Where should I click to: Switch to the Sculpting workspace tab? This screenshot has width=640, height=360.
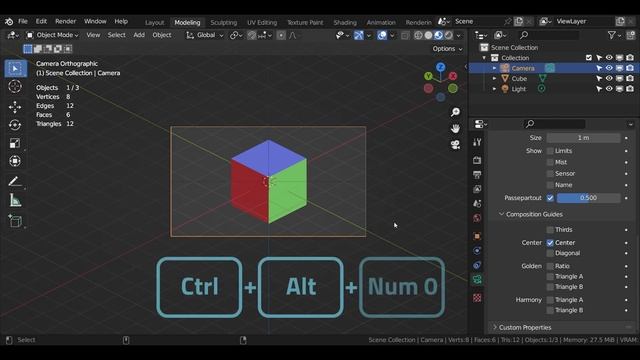224,22
